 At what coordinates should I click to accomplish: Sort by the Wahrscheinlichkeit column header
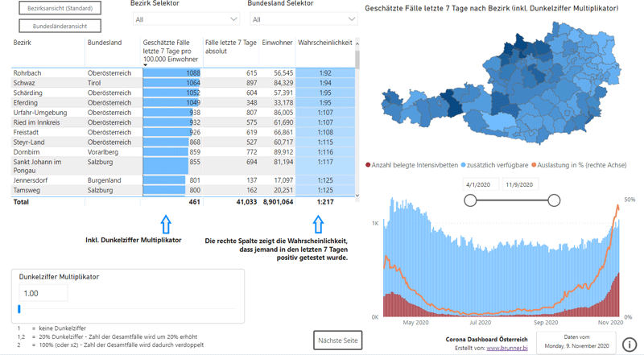pyautogui.click(x=325, y=43)
